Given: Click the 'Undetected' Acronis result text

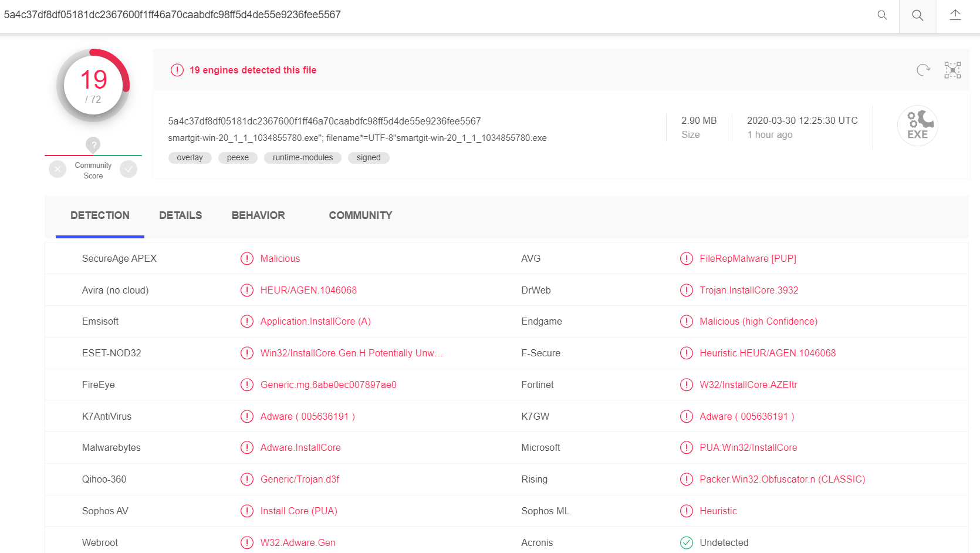Looking at the screenshot, I should pyautogui.click(x=724, y=542).
